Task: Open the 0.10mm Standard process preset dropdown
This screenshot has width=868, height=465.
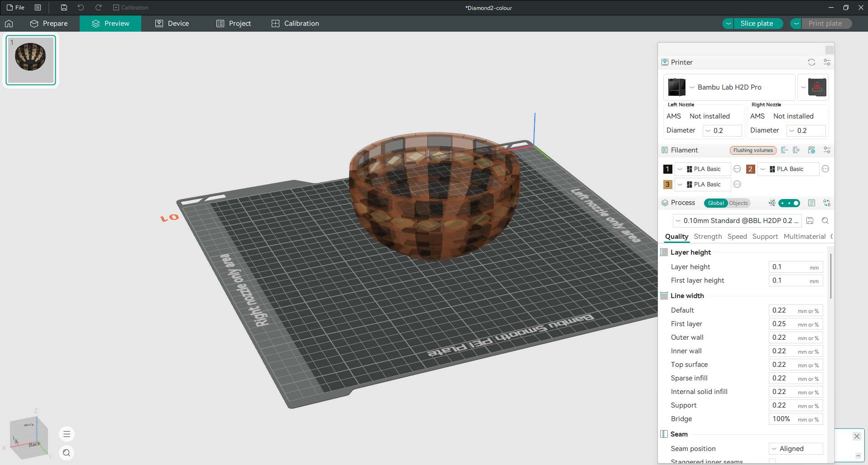Action: point(737,221)
